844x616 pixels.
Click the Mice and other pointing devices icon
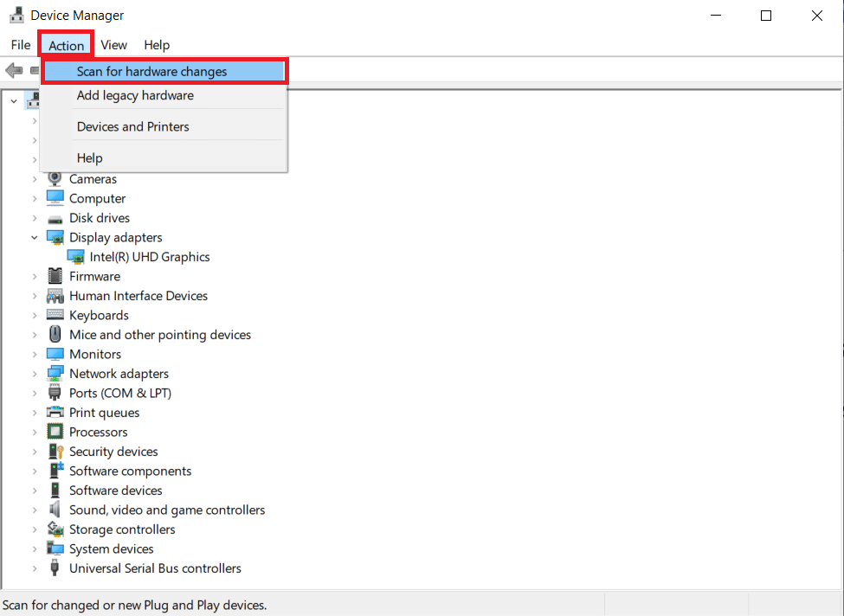click(55, 334)
